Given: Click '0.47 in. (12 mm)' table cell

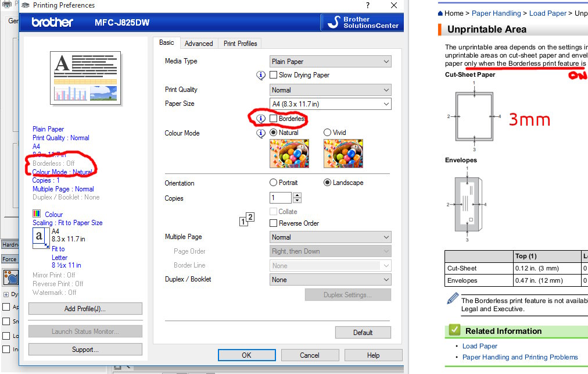Looking at the screenshot, I should point(546,280).
